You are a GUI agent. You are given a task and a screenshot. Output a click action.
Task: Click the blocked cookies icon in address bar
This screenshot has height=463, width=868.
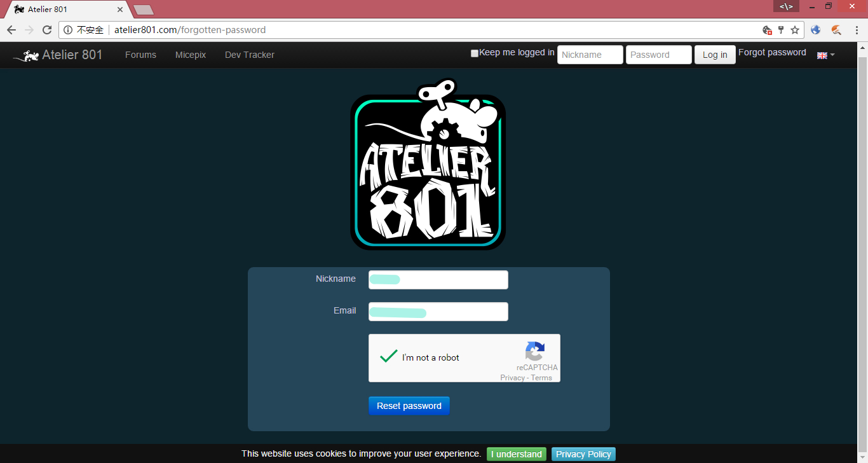click(x=767, y=30)
